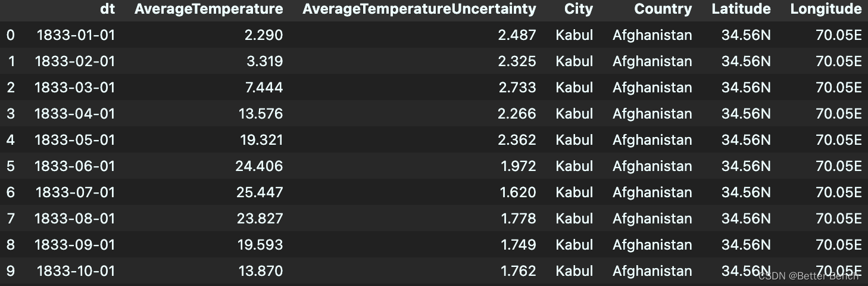The width and height of the screenshot is (868, 286).
Task: Select Kabul cell in row 3
Action: (x=574, y=114)
